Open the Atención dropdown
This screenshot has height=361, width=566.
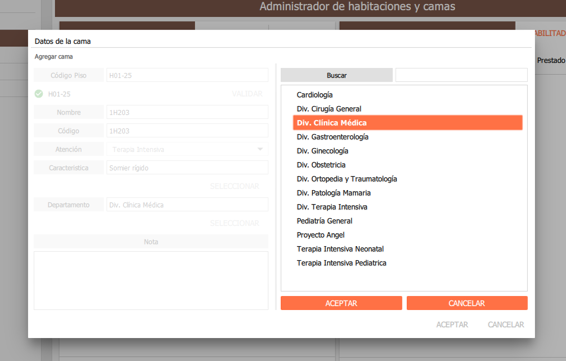pyautogui.click(x=187, y=149)
